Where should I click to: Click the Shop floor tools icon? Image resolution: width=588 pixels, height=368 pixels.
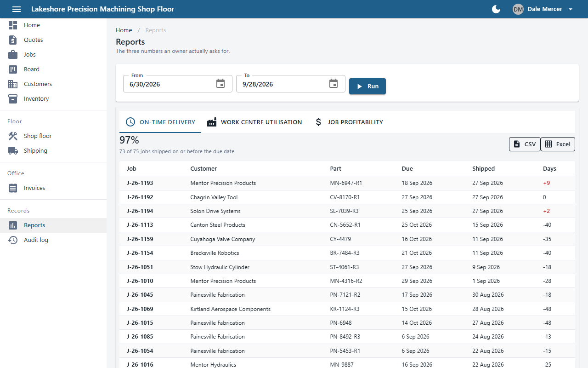click(x=13, y=136)
